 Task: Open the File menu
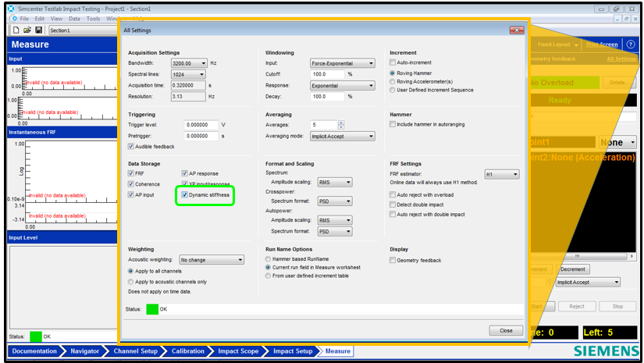click(x=24, y=18)
